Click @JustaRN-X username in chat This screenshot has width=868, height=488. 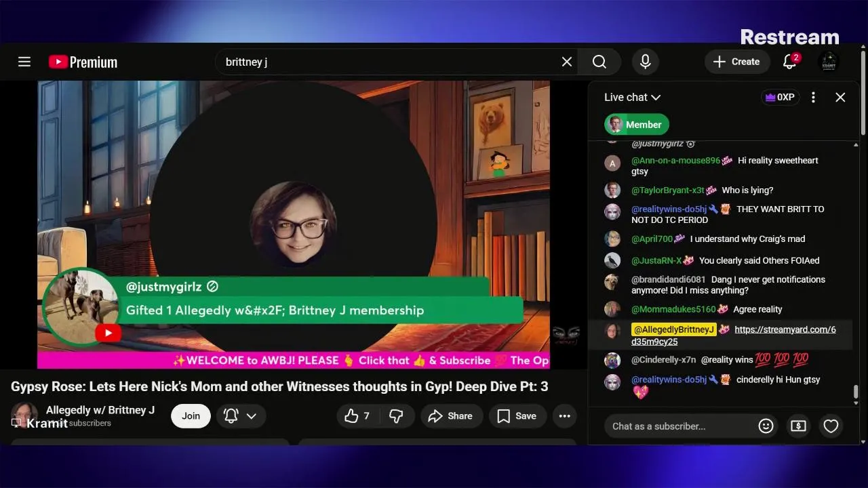point(656,261)
